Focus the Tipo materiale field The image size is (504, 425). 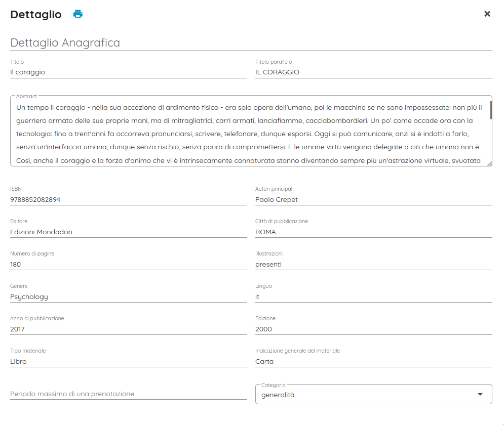tap(128, 362)
